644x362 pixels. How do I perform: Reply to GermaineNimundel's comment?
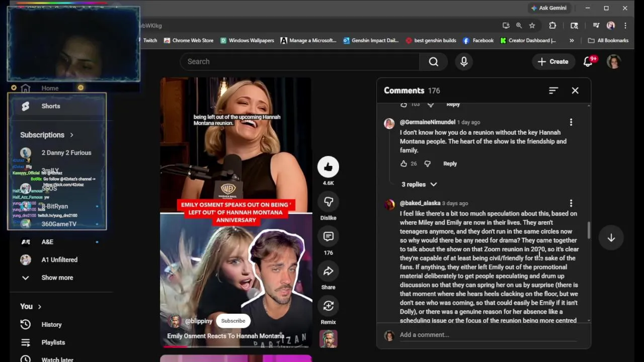[x=450, y=163]
